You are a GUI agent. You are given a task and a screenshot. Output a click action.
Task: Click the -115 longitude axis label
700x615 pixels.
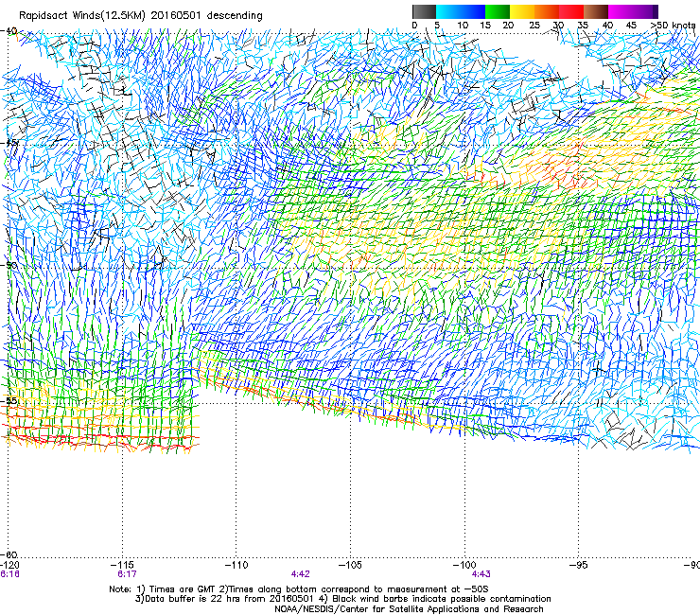tap(122, 565)
